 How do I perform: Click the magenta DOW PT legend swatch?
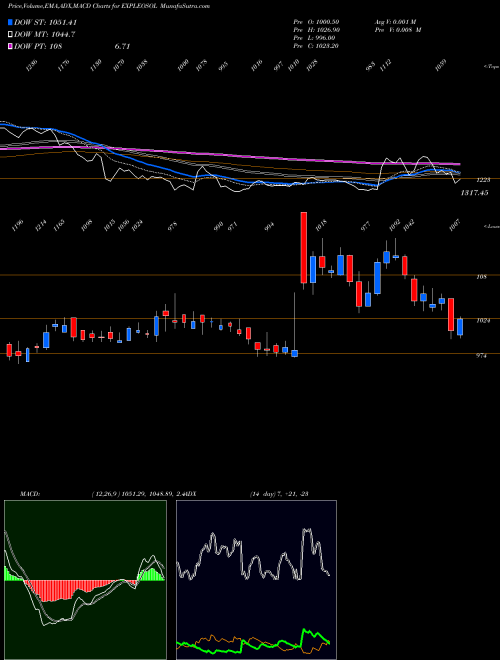pyautogui.click(x=10, y=46)
